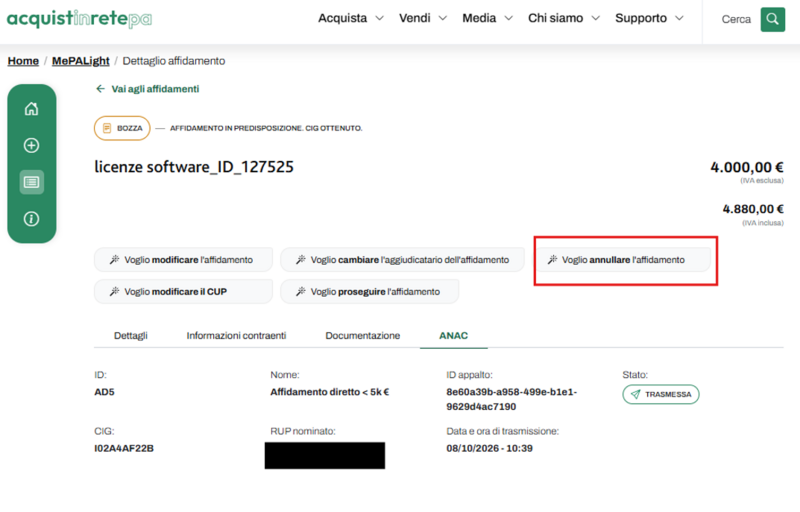Image resolution: width=800 pixels, height=512 pixels.
Task: Expand the Media menu chevron
Action: [508, 18]
